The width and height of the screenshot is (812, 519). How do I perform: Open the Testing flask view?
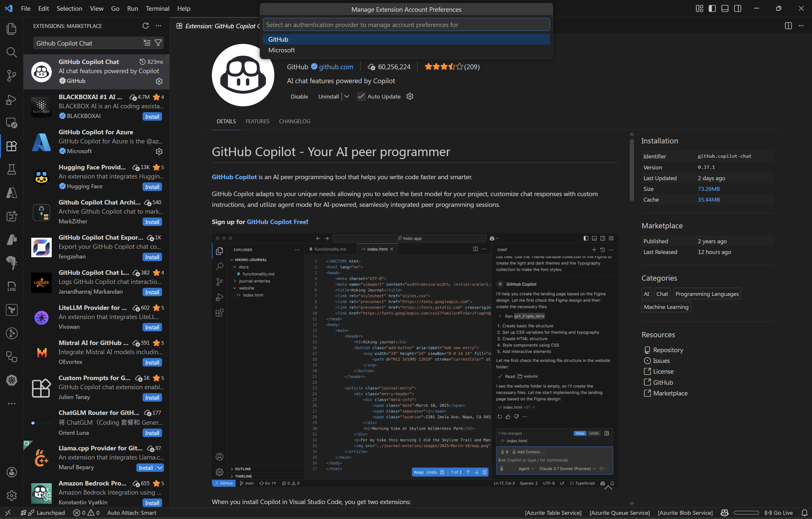(11, 169)
